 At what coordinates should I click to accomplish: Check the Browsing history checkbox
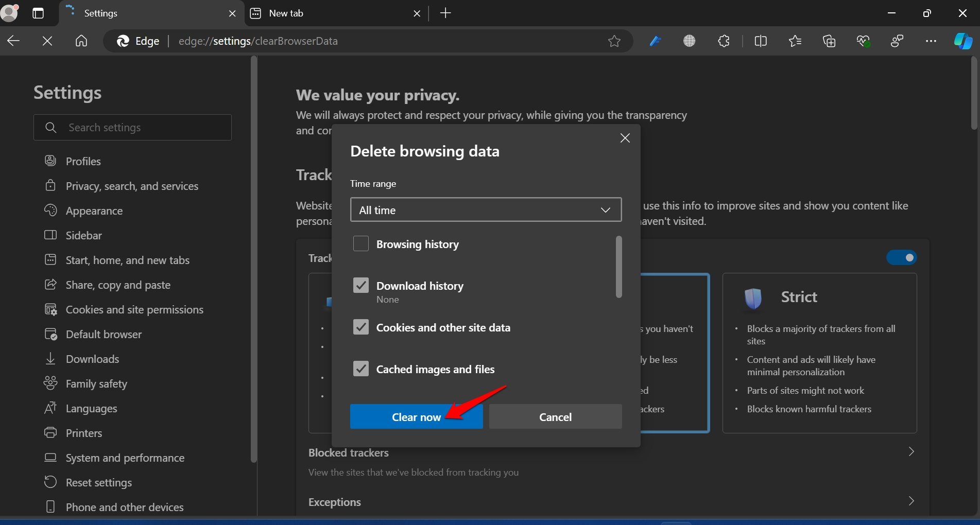tap(361, 243)
